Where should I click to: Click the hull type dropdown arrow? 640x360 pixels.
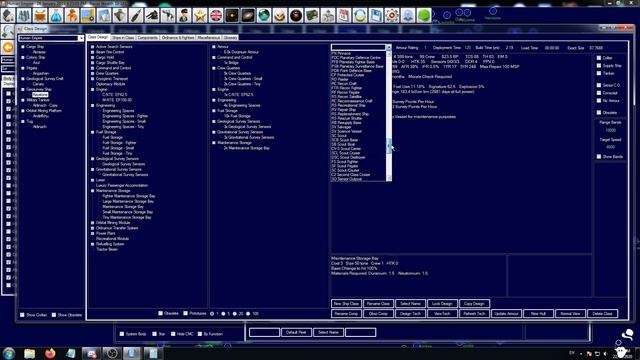pos(389,47)
